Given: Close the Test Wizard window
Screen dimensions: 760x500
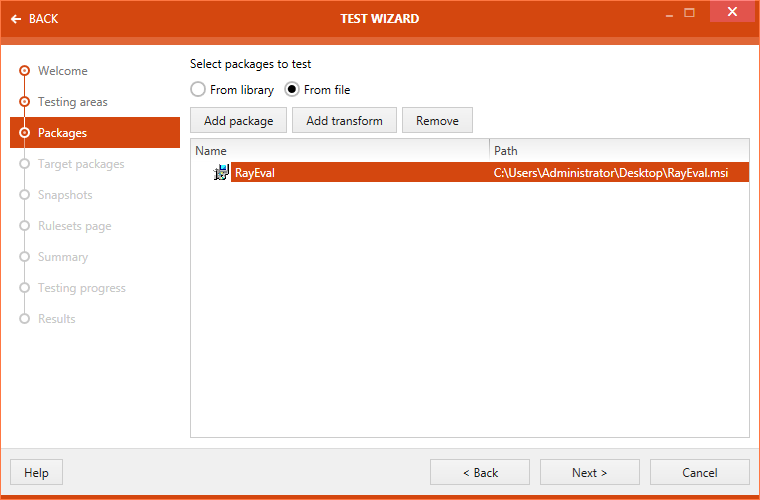Looking at the screenshot, I should (x=732, y=11).
